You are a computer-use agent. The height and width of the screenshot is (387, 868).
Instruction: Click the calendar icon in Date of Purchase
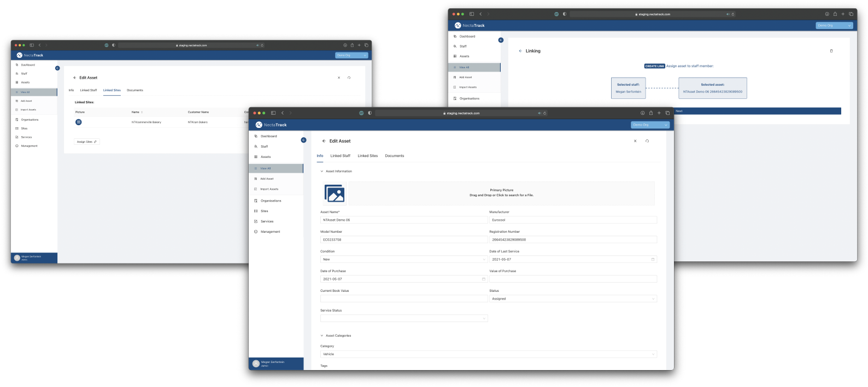click(483, 279)
